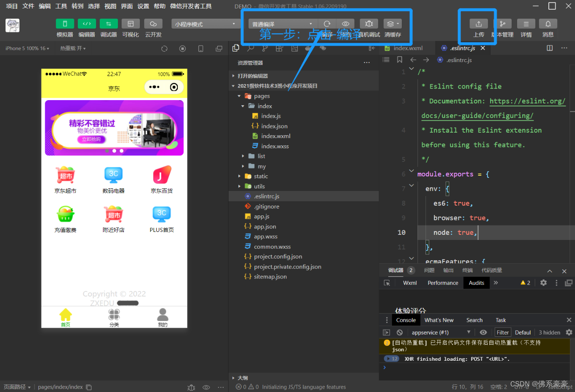Open the 消息 notifications bell

tap(548, 24)
